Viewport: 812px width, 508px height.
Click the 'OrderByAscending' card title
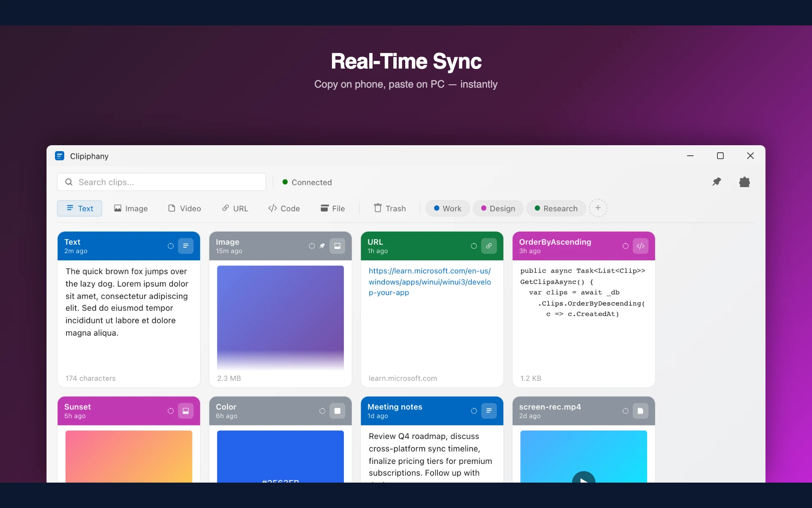tap(555, 242)
